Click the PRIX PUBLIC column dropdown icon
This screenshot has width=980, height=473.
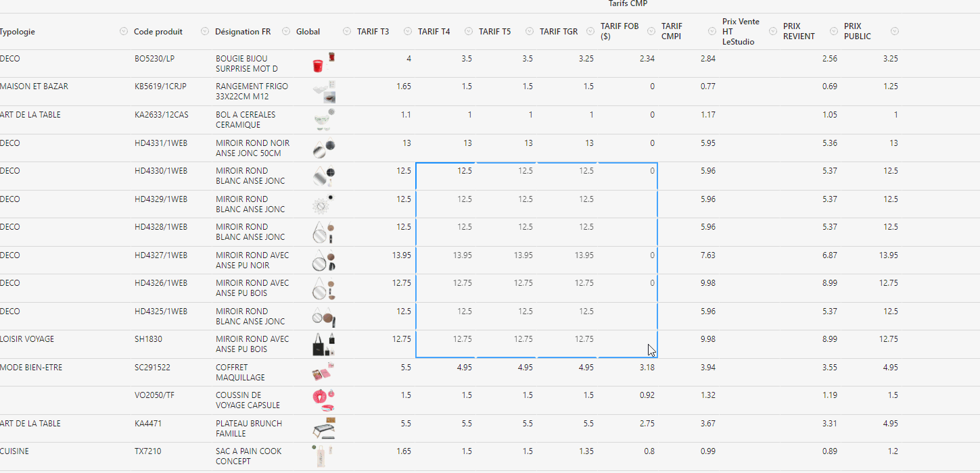[x=895, y=31]
